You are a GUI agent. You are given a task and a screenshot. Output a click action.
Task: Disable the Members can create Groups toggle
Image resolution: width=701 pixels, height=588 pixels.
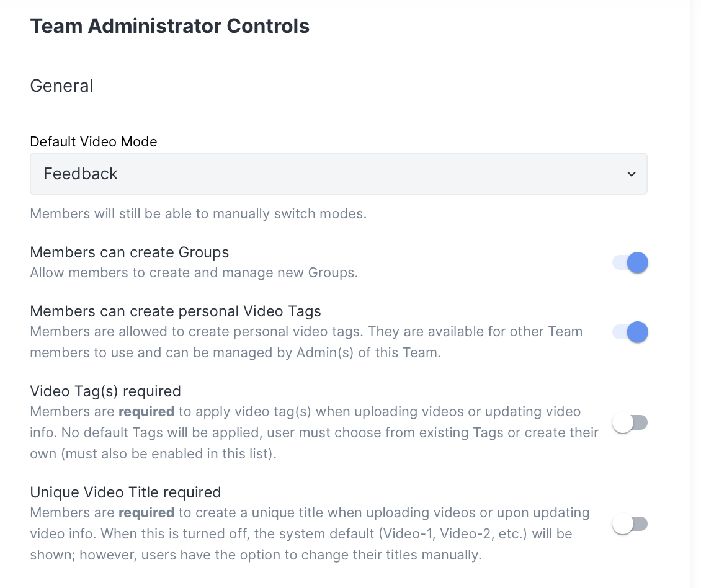pos(630,262)
